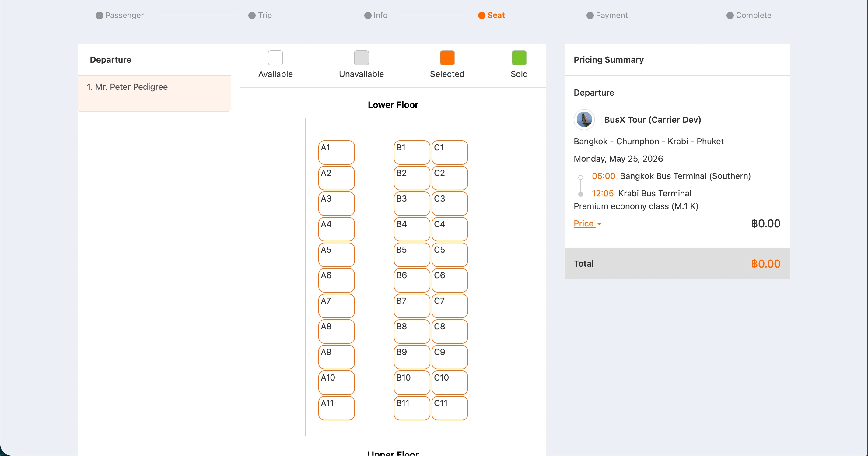Pick seat B7
Screen dimensions: 868x456
pyautogui.click(x=412, y=306)
